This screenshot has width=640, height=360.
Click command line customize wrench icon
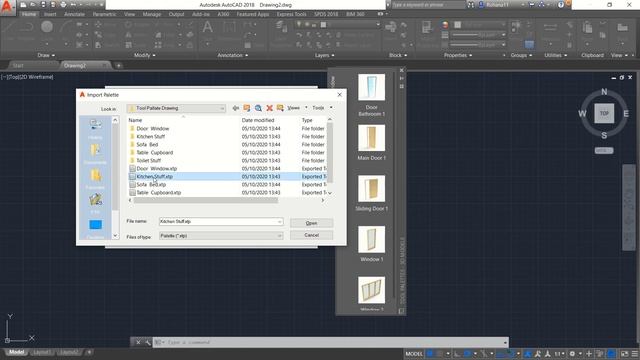pyautogui.click(x=147, y=342)
